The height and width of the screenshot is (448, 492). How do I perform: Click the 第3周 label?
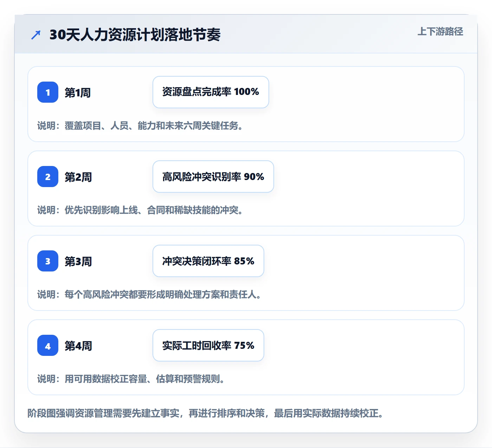[x=78, y=262]
